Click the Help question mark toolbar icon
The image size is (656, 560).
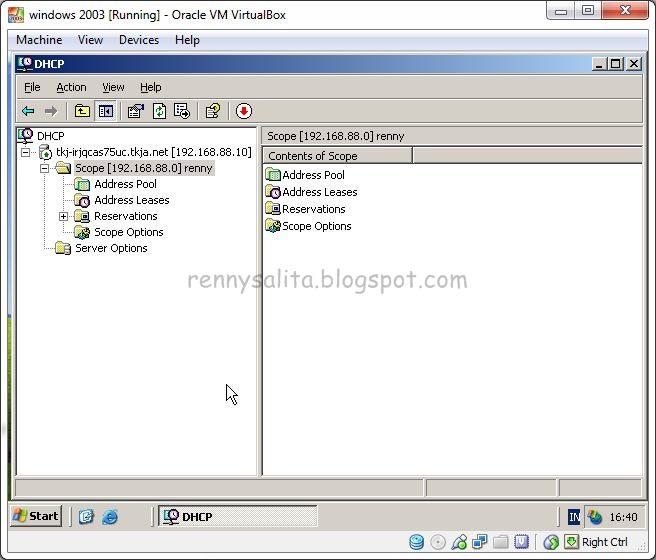point(213,111)
